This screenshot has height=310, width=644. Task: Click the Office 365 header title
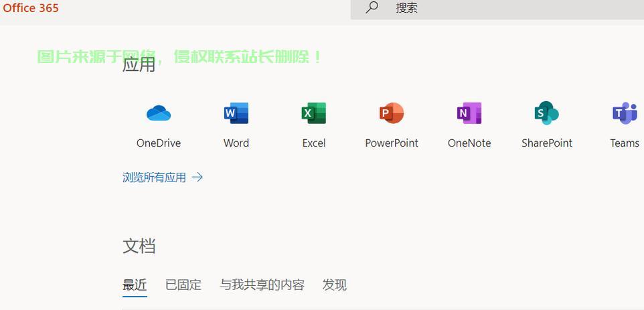click(31, 8)
